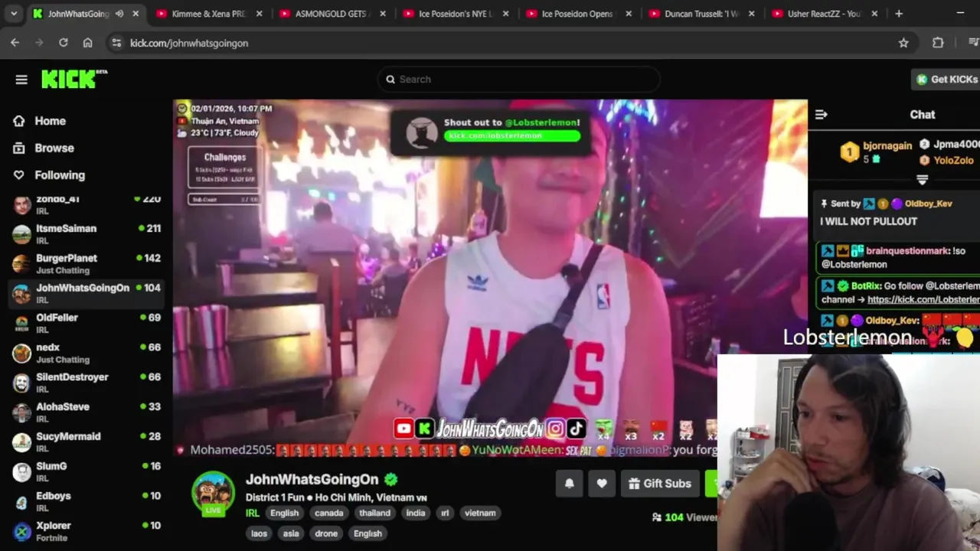Click the site info icon in address bar
The height and width of the screenshot is (551, 980).
116,44
